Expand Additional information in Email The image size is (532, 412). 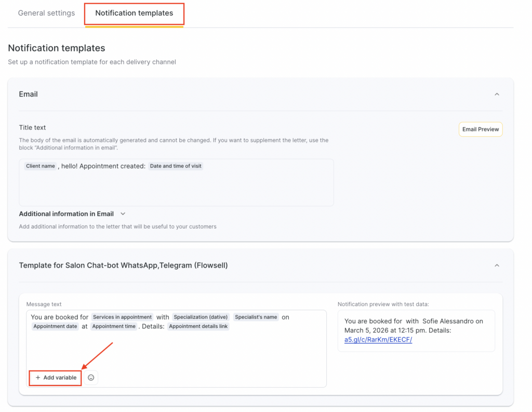[x=123, y=214]
